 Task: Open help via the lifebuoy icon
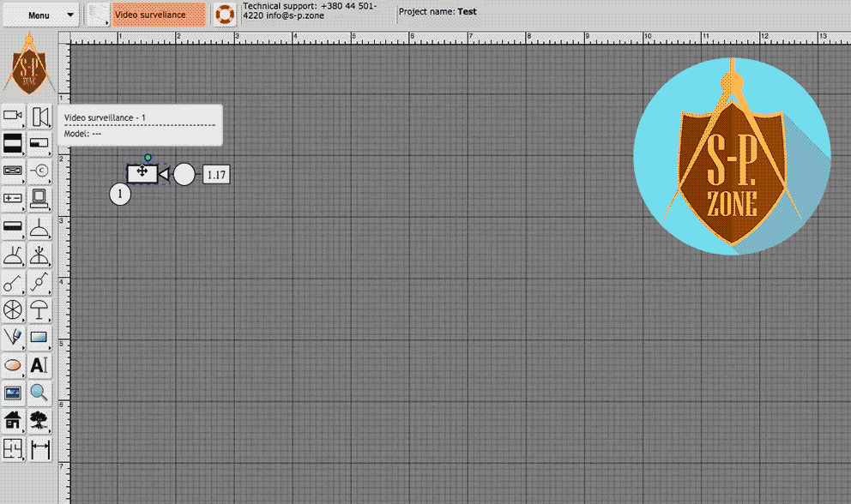click(224, 15)
